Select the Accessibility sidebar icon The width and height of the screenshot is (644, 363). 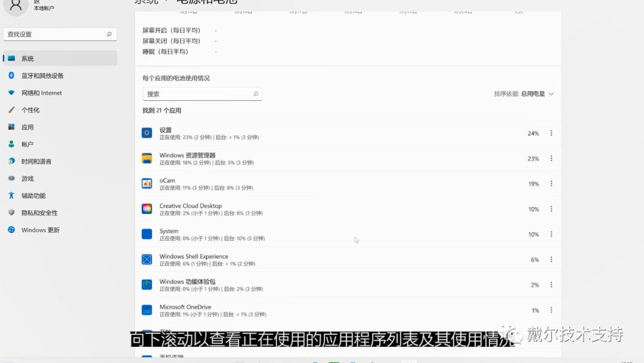(x=11, y=195)
